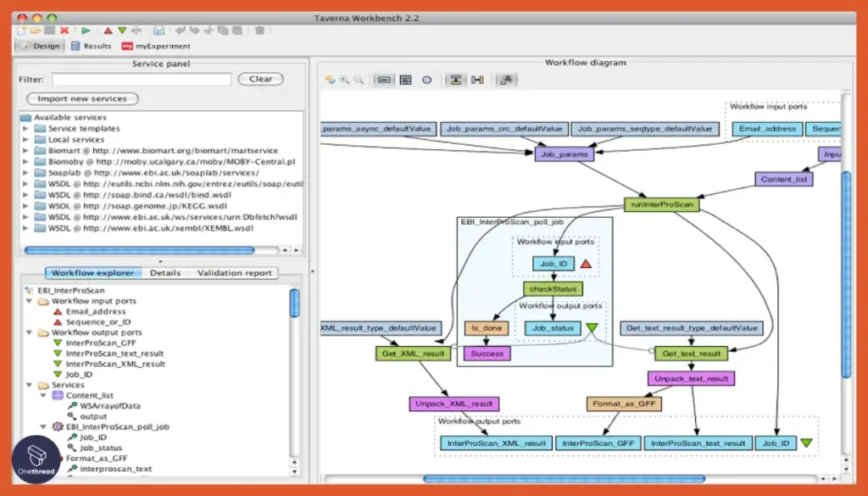Click the redo arrow in the toolbar

point(195,31)
